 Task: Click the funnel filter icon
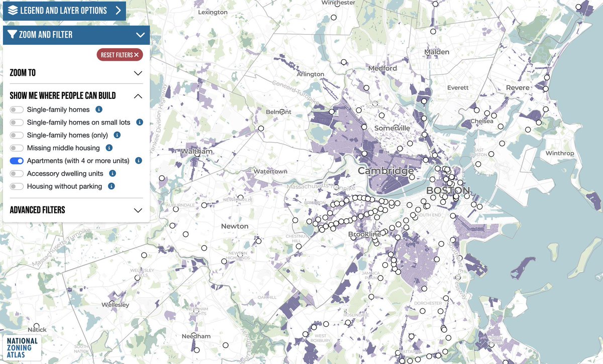click(x=13, y=35)
